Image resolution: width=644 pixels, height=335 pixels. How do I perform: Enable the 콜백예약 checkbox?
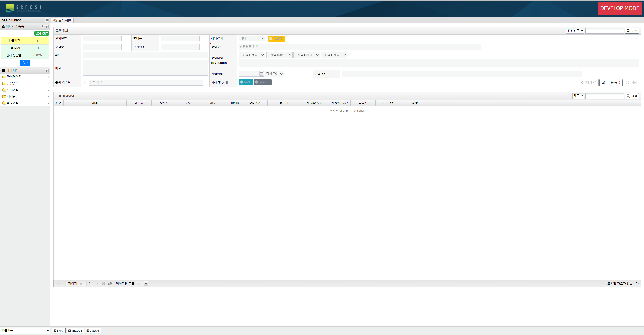(x=226, y=74)
